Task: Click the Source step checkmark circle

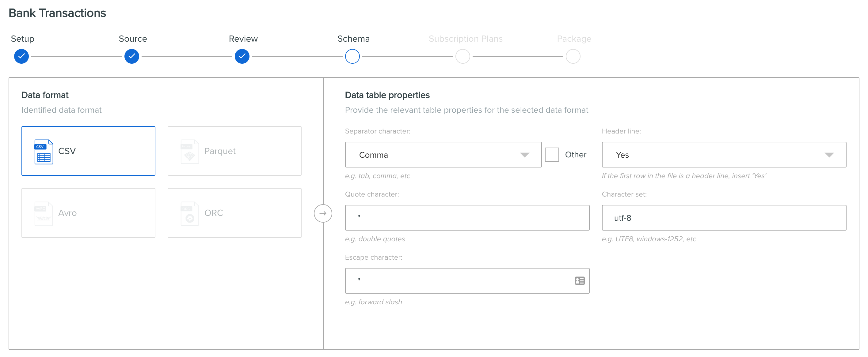Action: pos(132,56)
